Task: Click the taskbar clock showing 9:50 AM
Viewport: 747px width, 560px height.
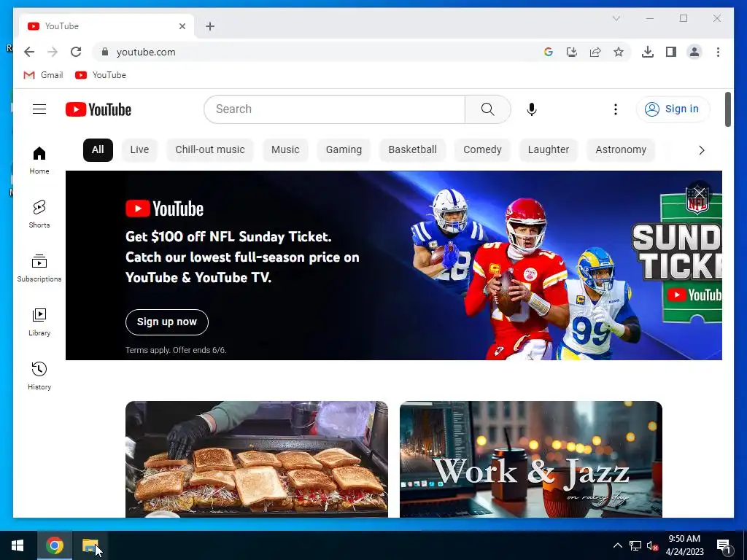Action: pyautogui.click(x=684, y=545)
